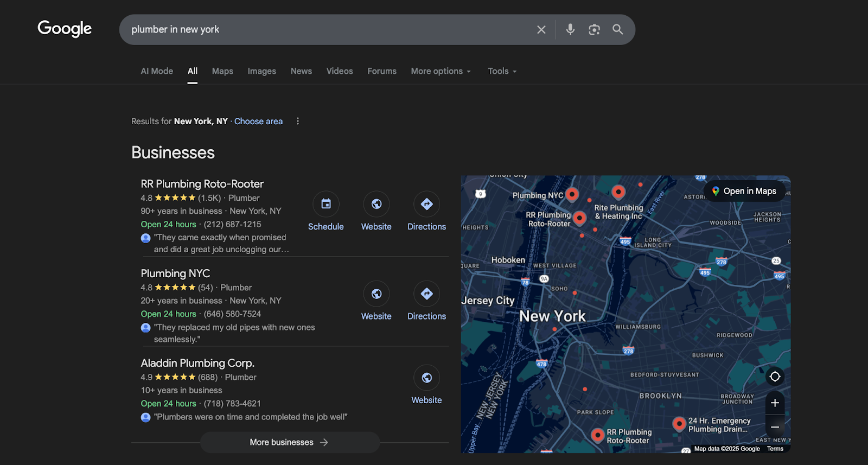
Task: Click reviewer avatar on Aladdin Plumbing review
Action: click(145, 417)
